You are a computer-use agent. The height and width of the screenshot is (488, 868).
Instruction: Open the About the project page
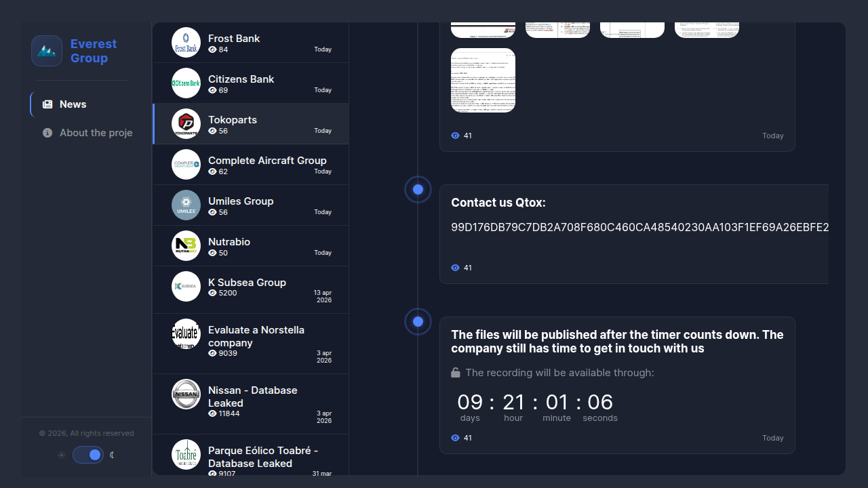point(95,133)
